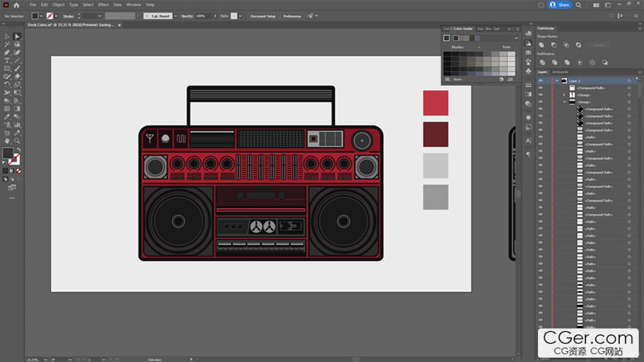Hide Layer 2 using its eye icon
644x362 pixels.
pyautogui.click(x=541, y=80)
